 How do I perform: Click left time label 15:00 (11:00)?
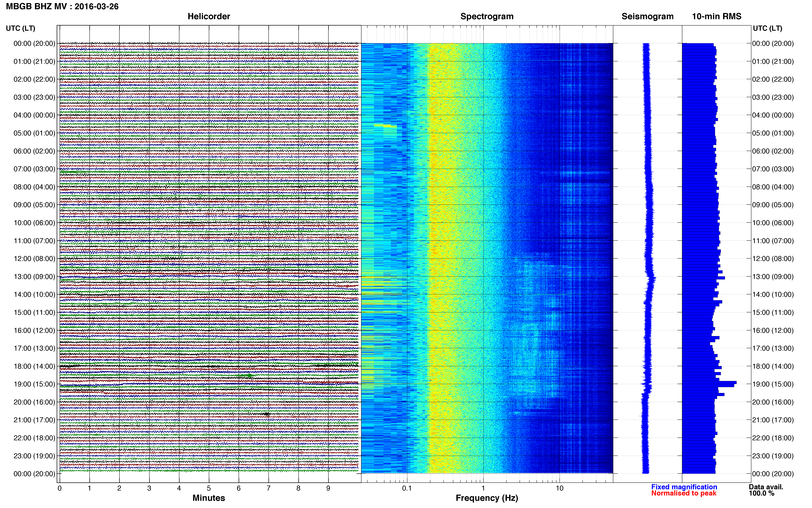pos(34,312)
